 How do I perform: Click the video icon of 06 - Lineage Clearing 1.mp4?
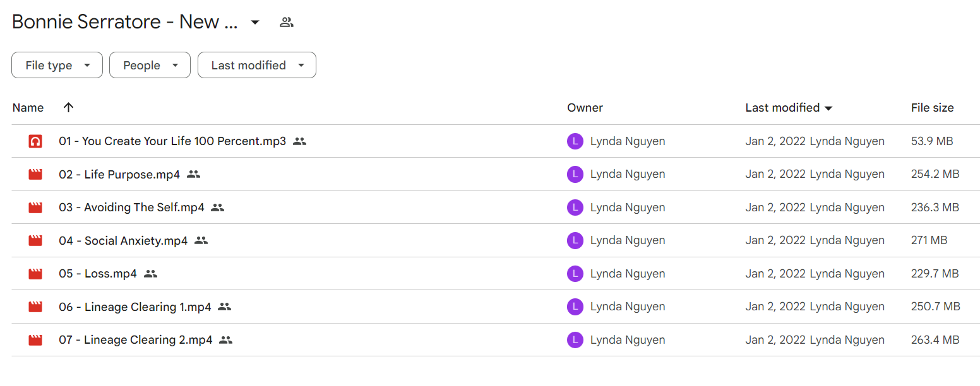35,307
